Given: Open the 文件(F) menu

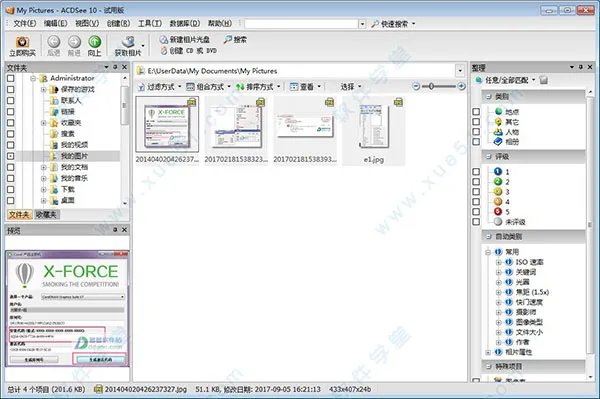Looking at the screenshot, I should (24, 24).
